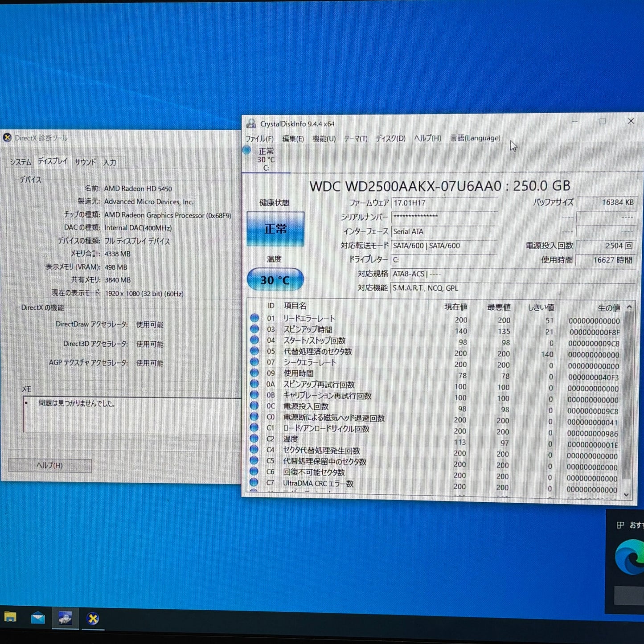644x644 pixels.
Task: Click status circle for 09 使用時間
Action: [x=254, y=373]
